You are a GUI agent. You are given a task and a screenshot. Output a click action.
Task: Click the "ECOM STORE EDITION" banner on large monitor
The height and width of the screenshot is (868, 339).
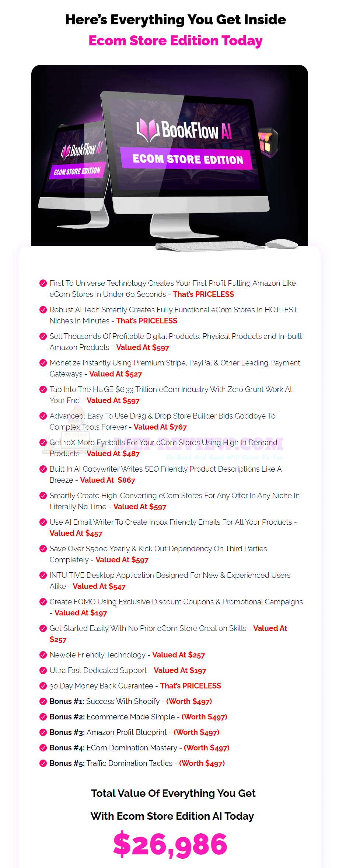click(187, 159)
